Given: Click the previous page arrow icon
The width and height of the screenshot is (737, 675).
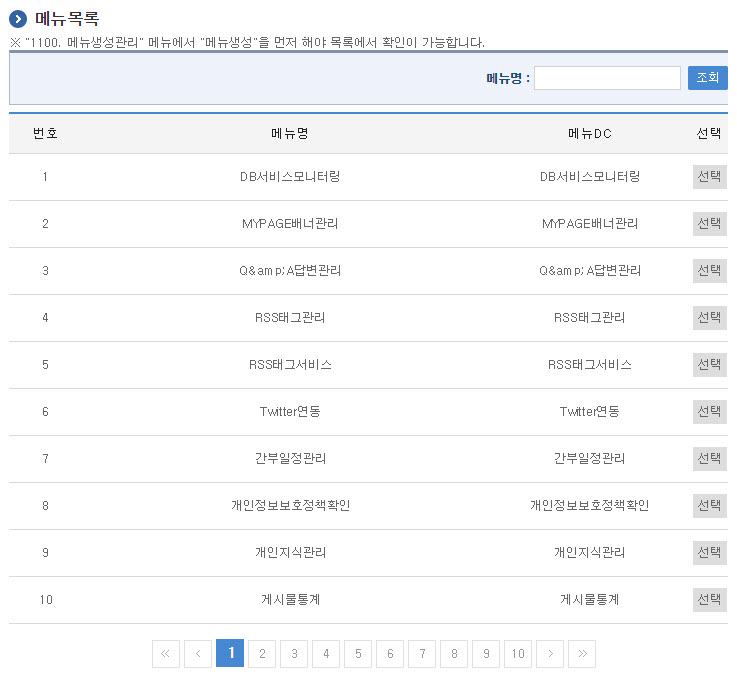Looking at the screenshot, I should (198, 654).
